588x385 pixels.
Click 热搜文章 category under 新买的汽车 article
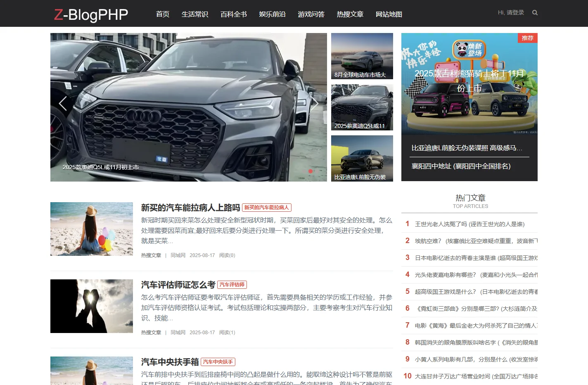151,255
